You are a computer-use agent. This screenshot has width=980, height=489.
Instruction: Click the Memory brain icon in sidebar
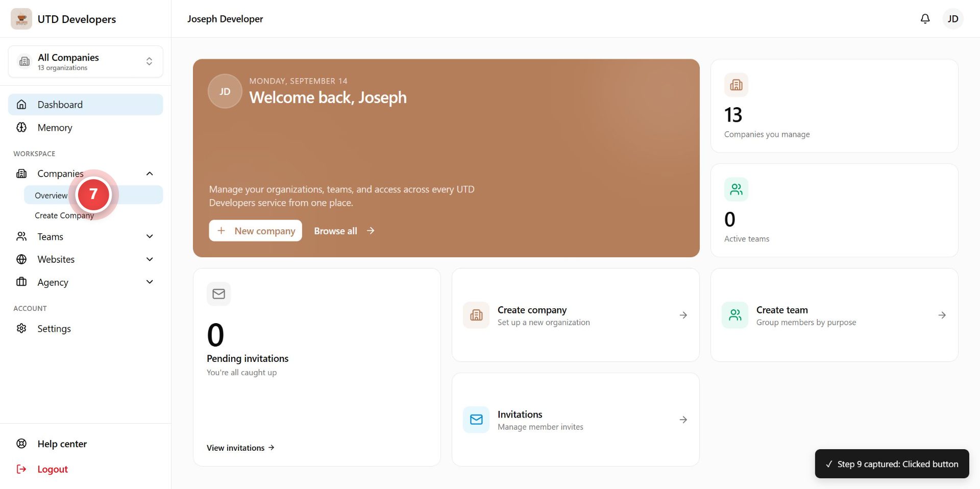pyautogui.click(x=21, y=127)
